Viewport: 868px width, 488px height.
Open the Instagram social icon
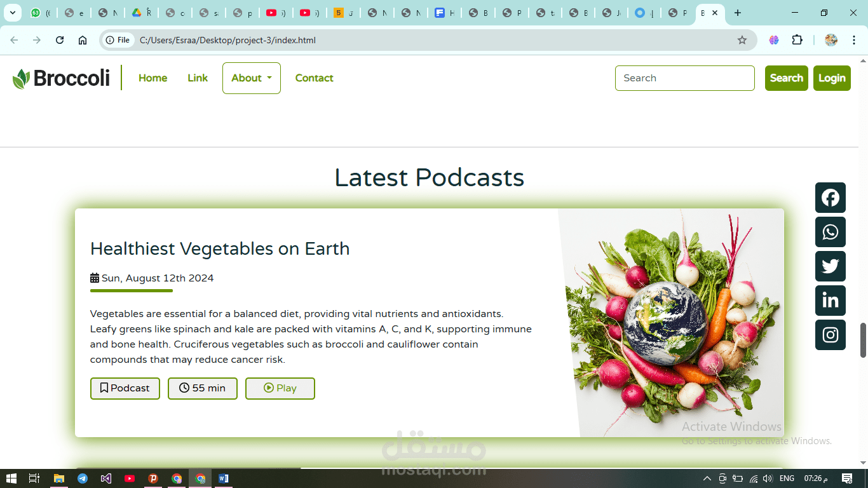pos(830,335)
